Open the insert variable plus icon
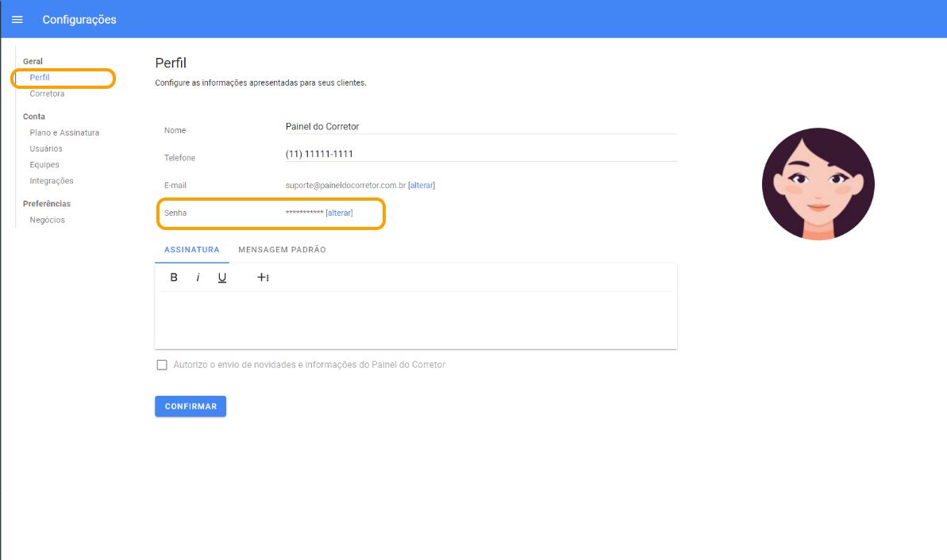This screenshot has height=560, width=947. coord(263,278)
